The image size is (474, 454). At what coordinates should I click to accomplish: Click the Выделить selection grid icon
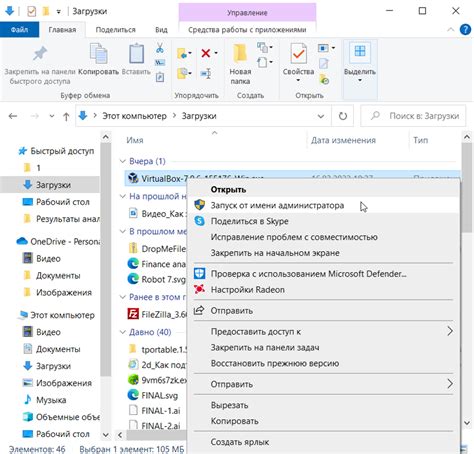point(360,52)
